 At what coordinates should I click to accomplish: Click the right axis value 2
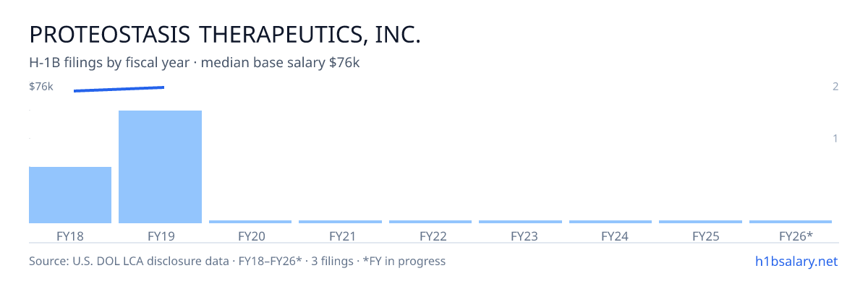[x=835, y=87]
